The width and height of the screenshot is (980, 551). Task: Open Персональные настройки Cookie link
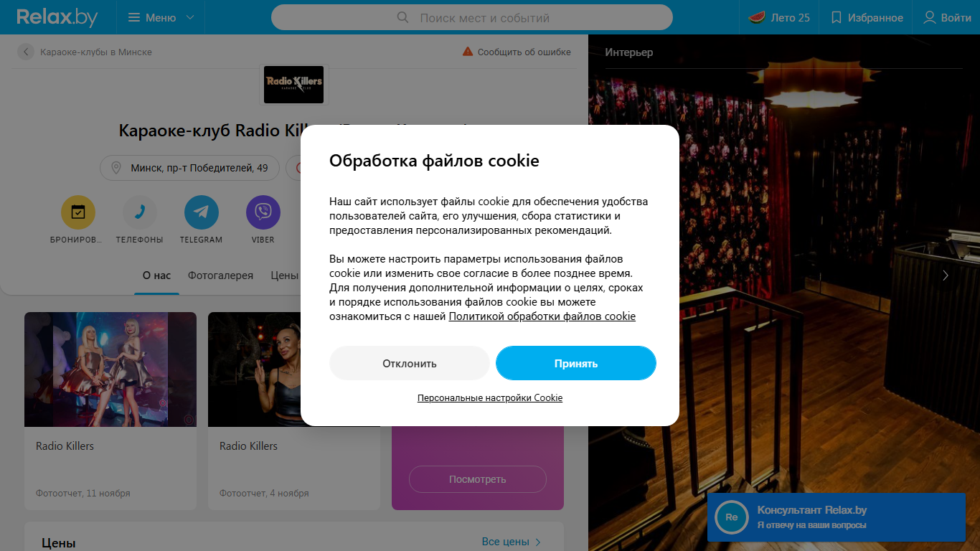(490, 397)
